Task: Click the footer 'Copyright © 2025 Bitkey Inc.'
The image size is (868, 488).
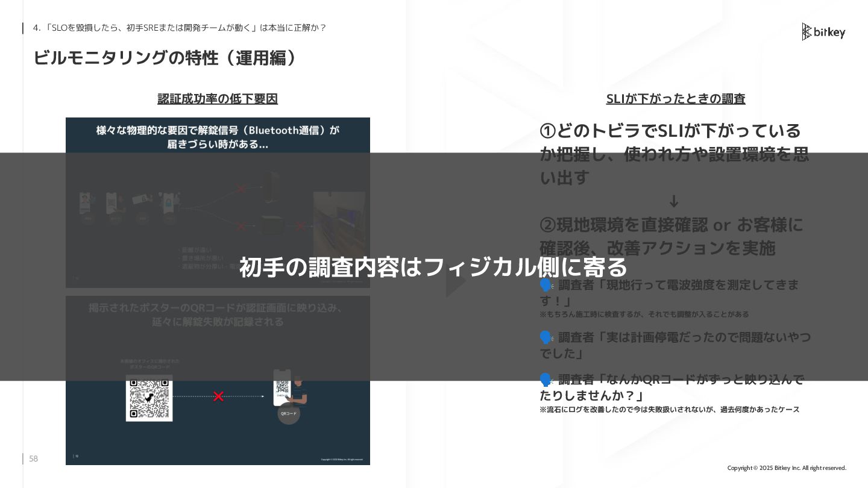Action: tap(787, 468)
